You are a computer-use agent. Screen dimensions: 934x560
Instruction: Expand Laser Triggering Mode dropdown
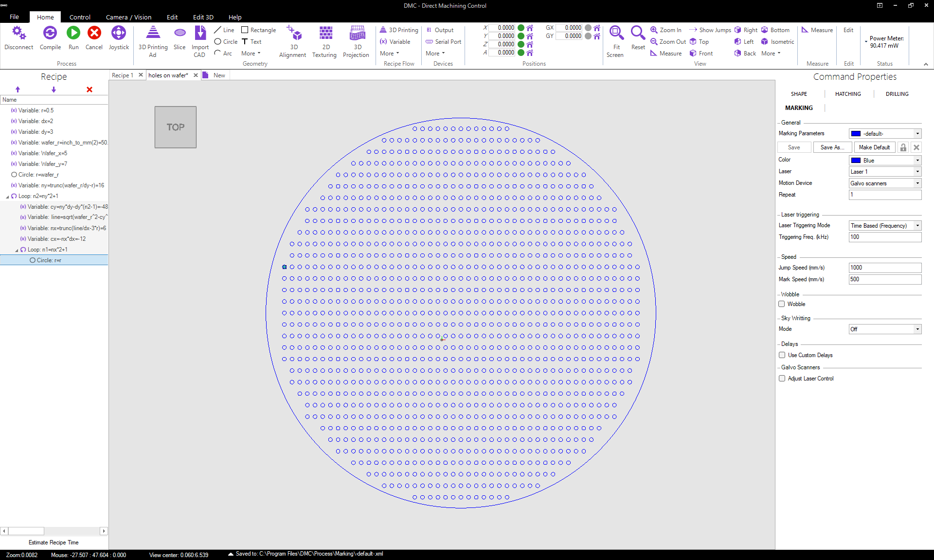(885, 226)
